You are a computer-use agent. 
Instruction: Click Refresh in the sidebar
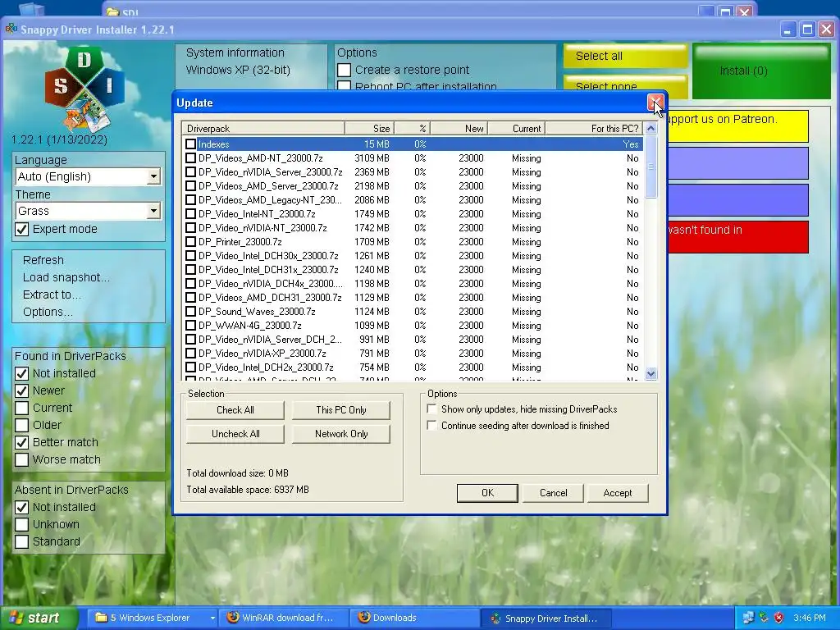(x=43, y=260)
